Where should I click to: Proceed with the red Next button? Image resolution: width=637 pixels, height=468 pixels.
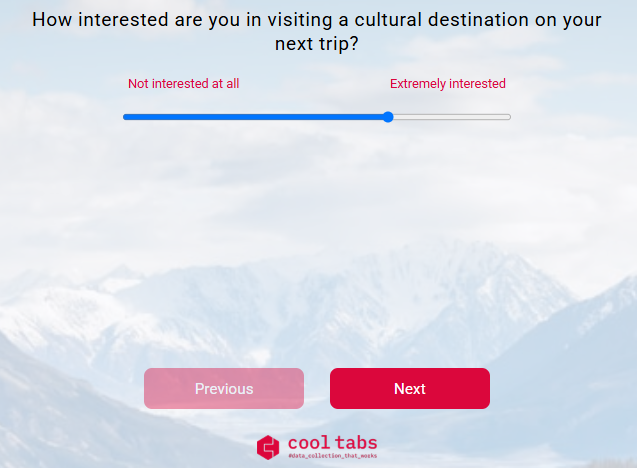pos(410,388)
